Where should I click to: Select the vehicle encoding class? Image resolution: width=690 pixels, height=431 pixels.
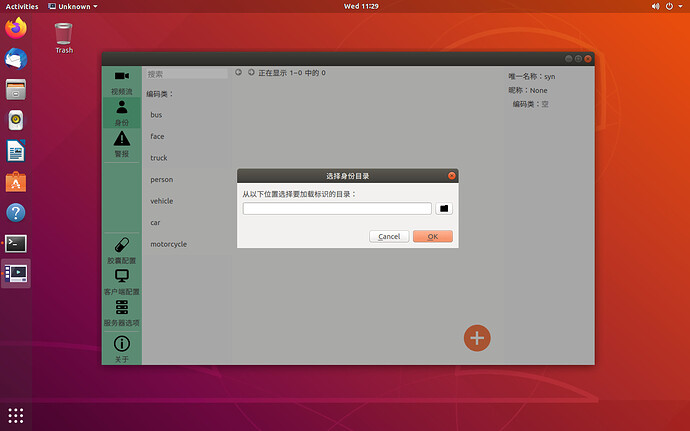click(161, 201)
